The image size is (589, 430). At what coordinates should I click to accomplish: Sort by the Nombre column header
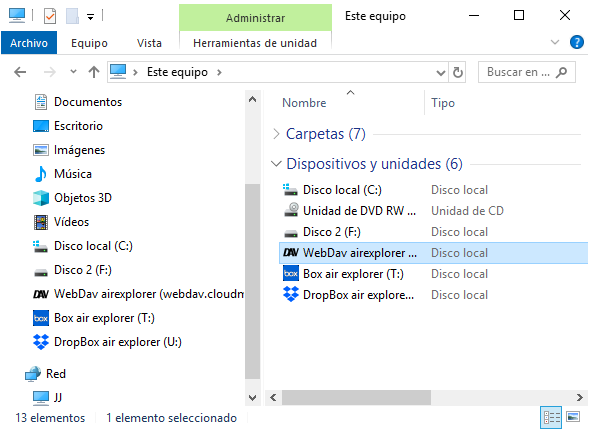304,103
